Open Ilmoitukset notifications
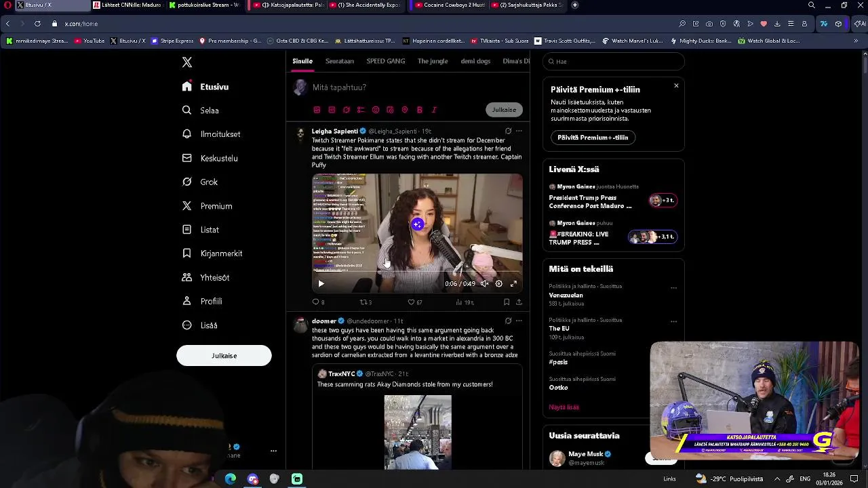Screen dimensions: 868x488 click(212, 134)
